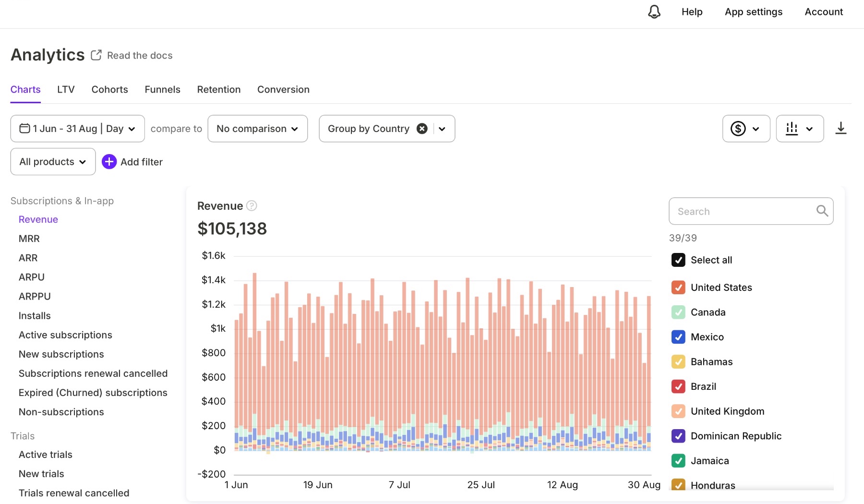This screenshot has height=504, width=864.
Task: Uncheck the Bahamas checkbox
Action: point(678,362)
